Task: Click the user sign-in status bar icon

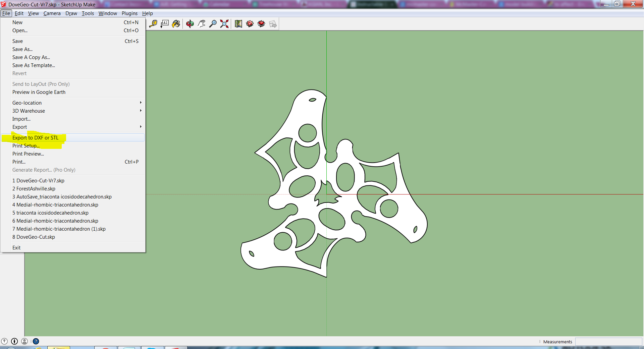Action: [x=24, y=341]
